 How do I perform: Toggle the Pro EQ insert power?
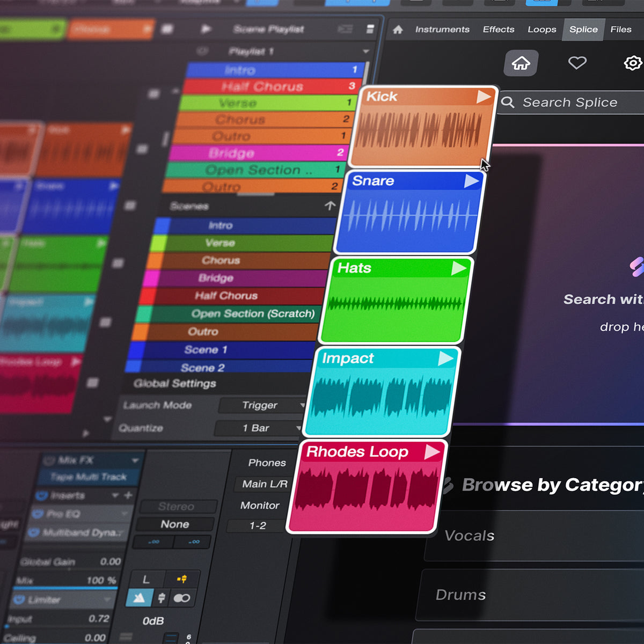(37, 514)
